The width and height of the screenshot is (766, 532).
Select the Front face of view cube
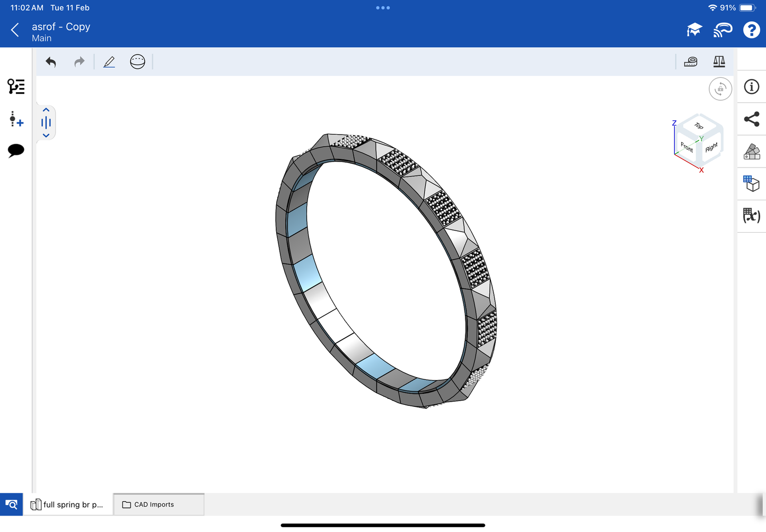point(686,147)
